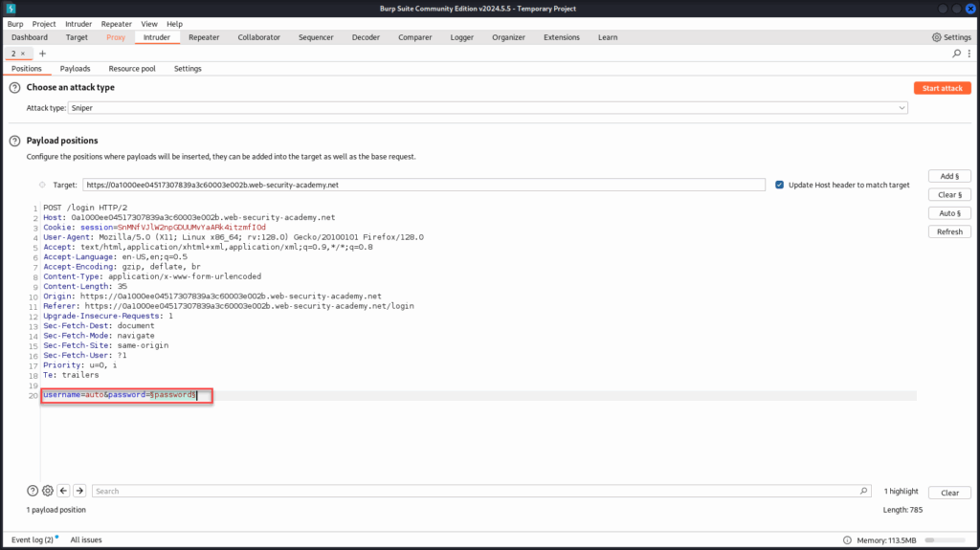
Task: Click the Burp Suite logo icon in title bar
Action: 11,8
